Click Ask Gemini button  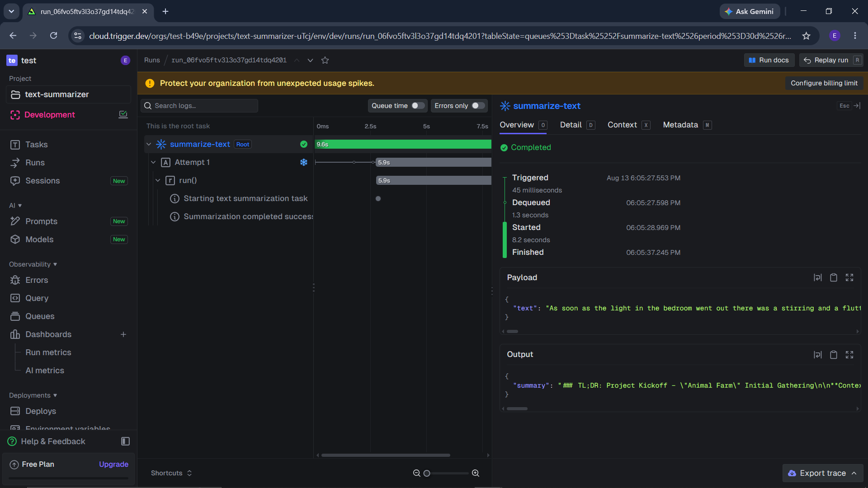pyautogui.click(x=750, y=11)
